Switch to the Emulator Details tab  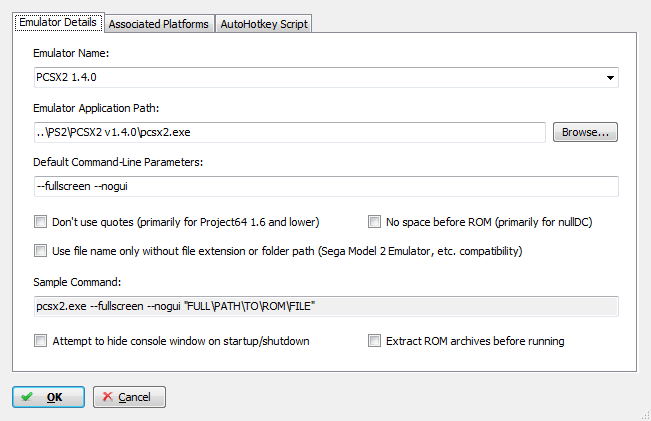pyautogui.click(x=58, y=22)
